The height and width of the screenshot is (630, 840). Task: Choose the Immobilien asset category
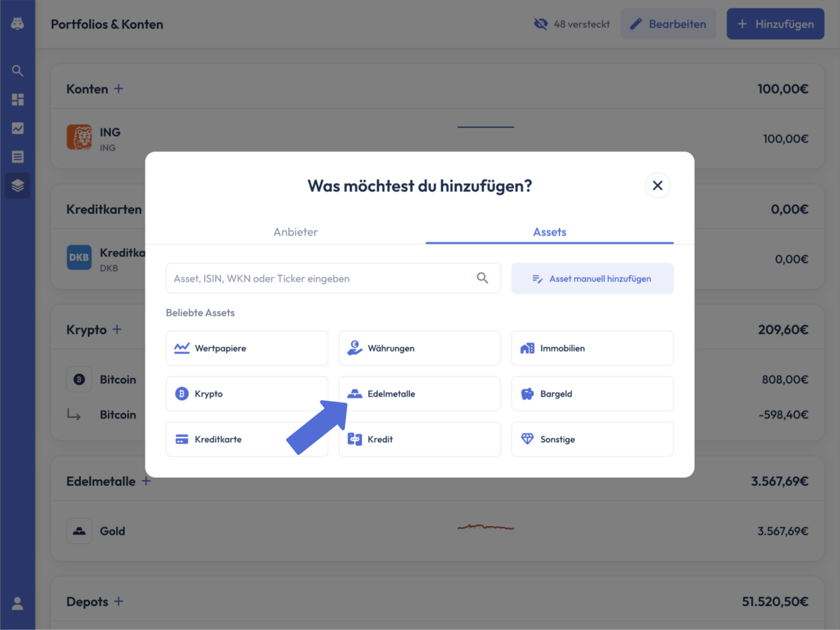(x=592, y=348)
